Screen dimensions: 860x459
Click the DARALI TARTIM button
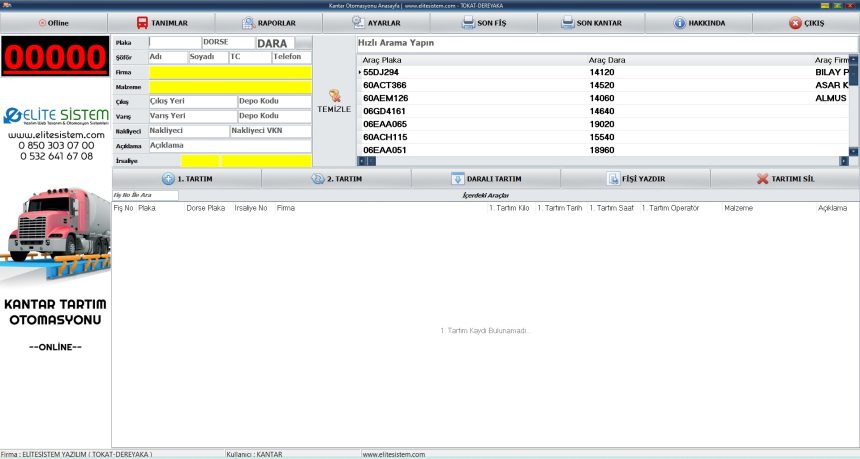(485, 179)
